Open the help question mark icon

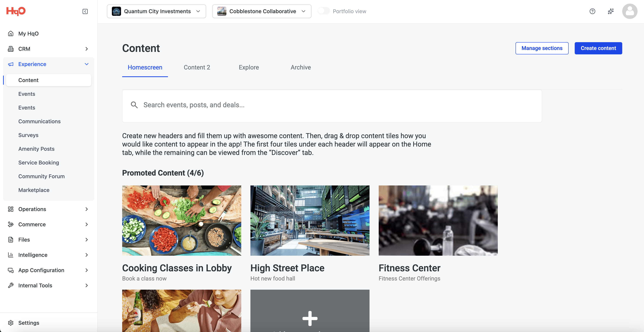coord(592,11)
